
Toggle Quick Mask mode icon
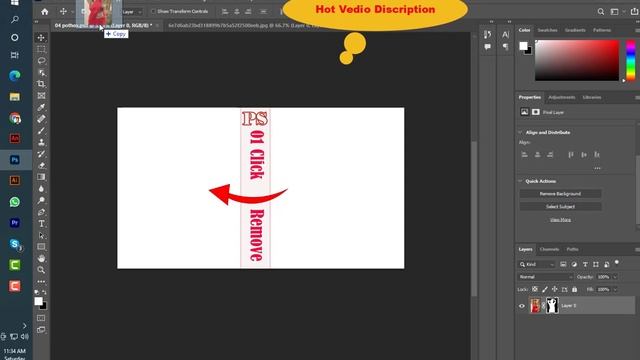coord(41,318)
